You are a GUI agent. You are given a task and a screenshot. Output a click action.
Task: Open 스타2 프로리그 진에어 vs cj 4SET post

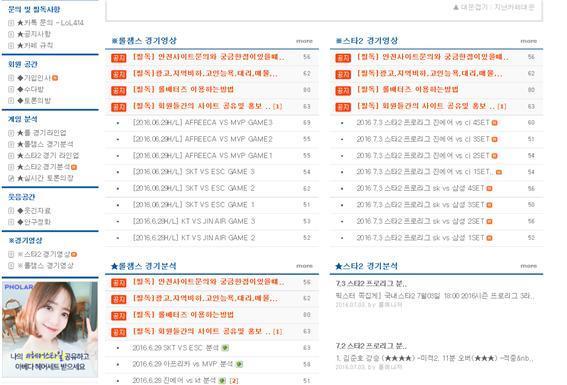coord(423,123)
